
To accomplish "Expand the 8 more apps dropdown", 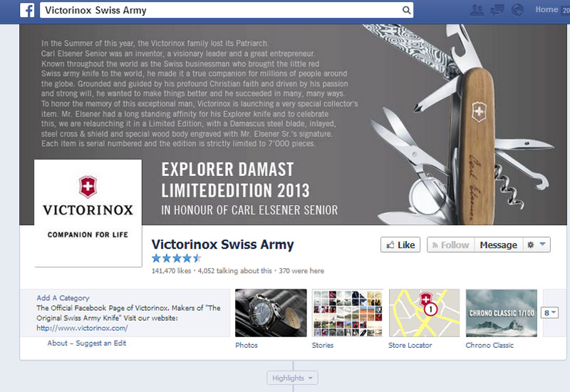I will click(x=549, y=313).
